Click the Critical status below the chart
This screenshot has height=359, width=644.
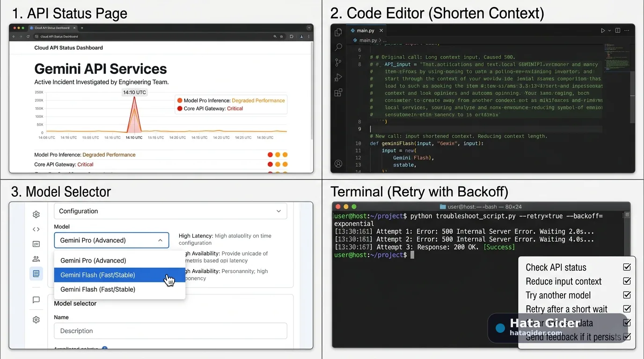click(x=86, y=165)
